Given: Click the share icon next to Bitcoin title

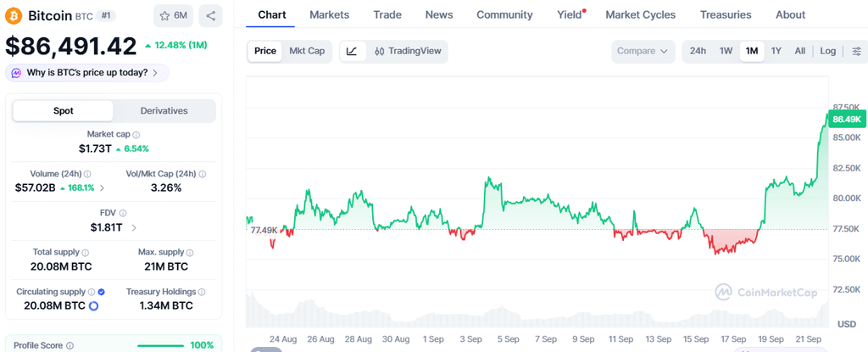Looking at the screenshot, I should pyautogui.click(x=210, y=16).
